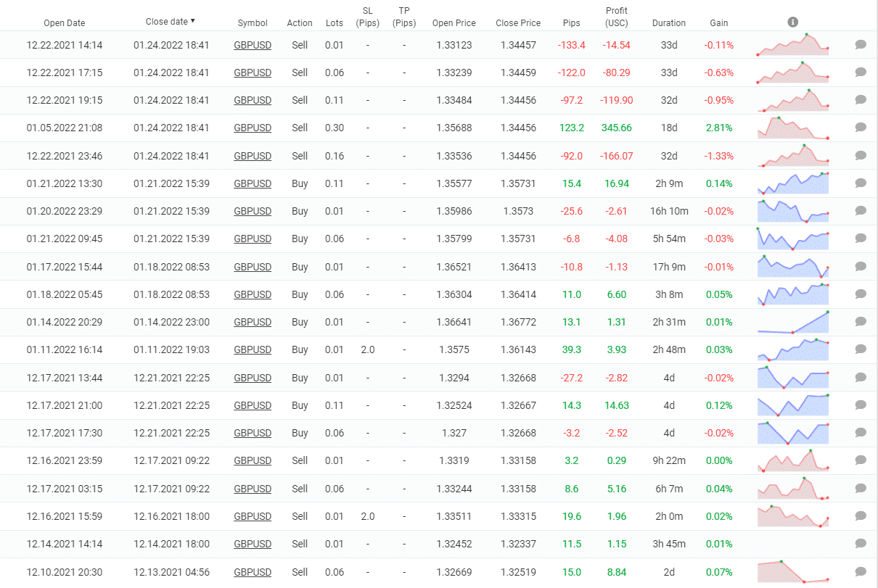The image size is (878, 588).
Task: Click the SL (Pips) column header
Action: point(368,17)
